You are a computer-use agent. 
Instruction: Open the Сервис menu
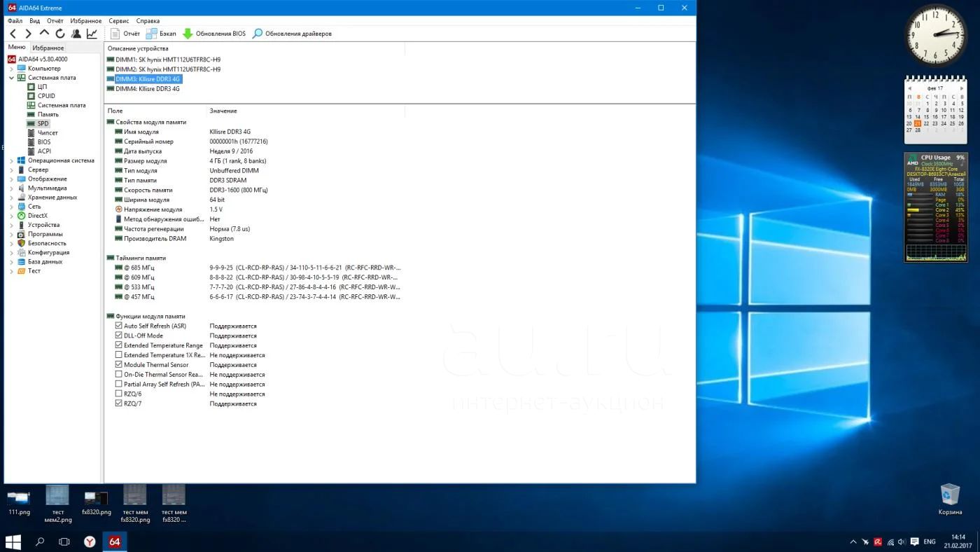(x=119, y=21)
